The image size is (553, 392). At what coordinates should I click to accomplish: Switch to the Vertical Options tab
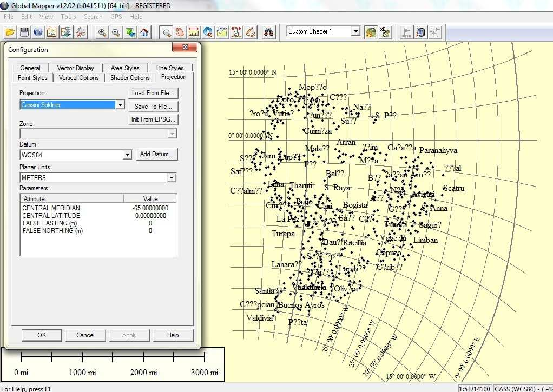(x=78, y=77)
